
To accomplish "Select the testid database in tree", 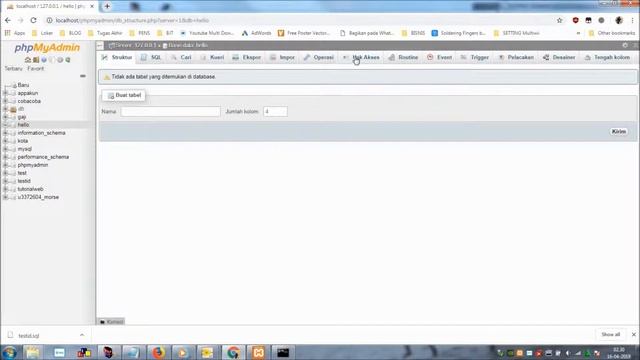I will 24,181.
